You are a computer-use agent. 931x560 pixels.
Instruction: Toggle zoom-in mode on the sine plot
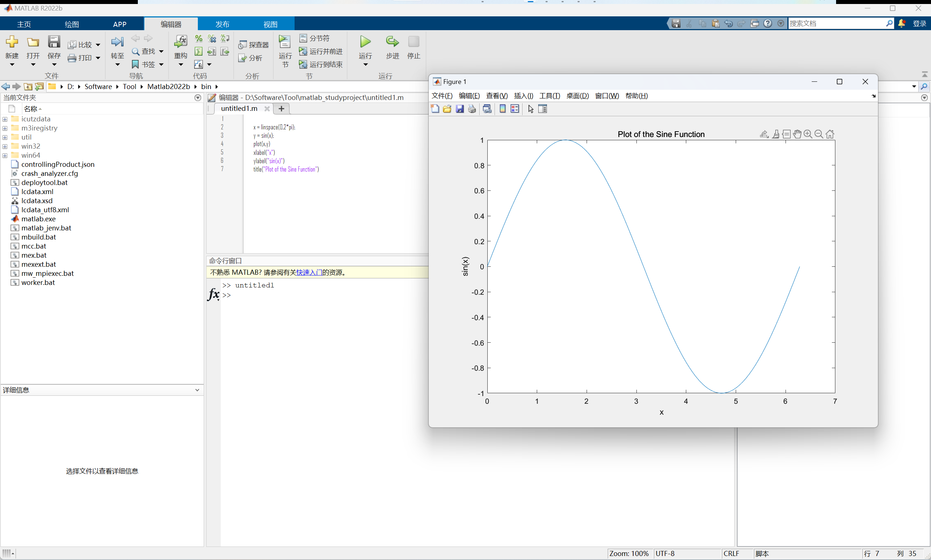click(x=808, y=134)
